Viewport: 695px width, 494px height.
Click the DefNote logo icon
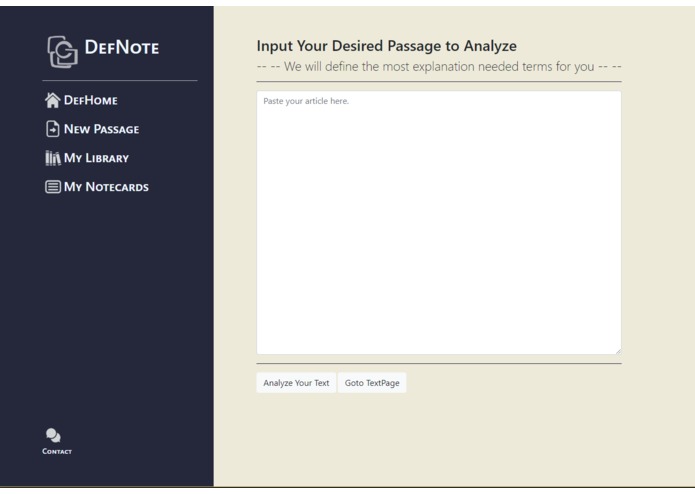62,52
